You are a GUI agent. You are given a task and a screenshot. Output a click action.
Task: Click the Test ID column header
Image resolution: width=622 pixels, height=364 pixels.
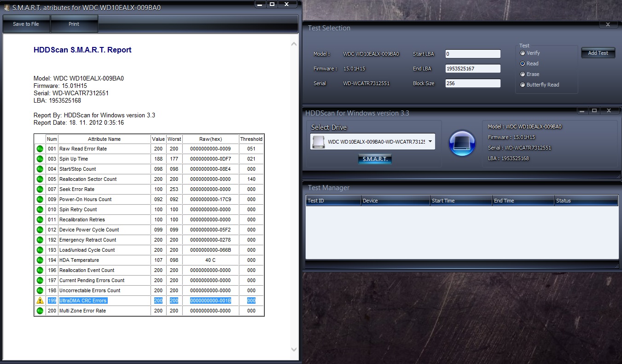coord(333,201)
